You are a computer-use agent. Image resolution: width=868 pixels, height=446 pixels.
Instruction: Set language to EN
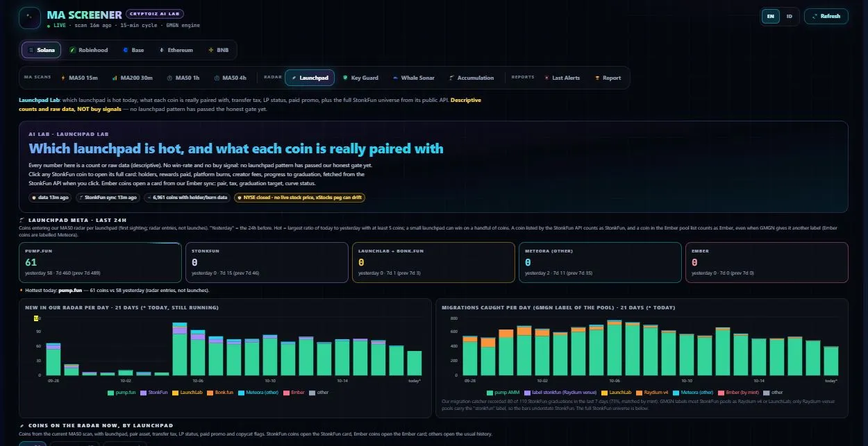point(771,16)
